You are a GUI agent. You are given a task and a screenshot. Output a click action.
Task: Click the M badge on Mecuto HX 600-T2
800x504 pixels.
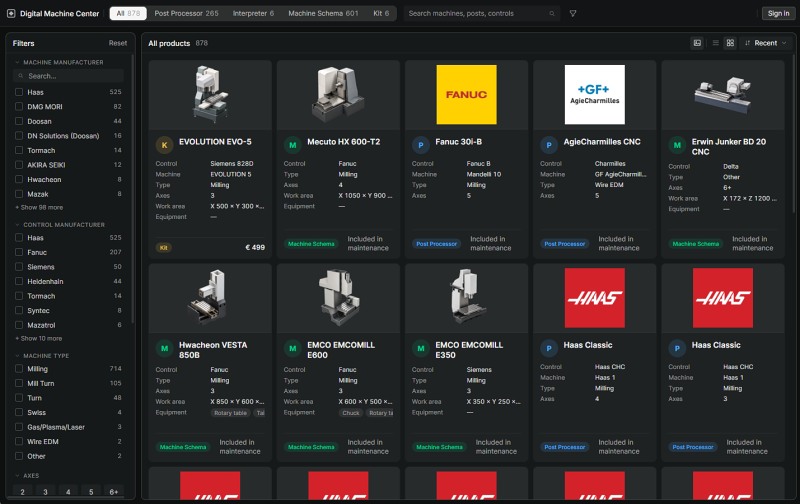tap(292, 145)
